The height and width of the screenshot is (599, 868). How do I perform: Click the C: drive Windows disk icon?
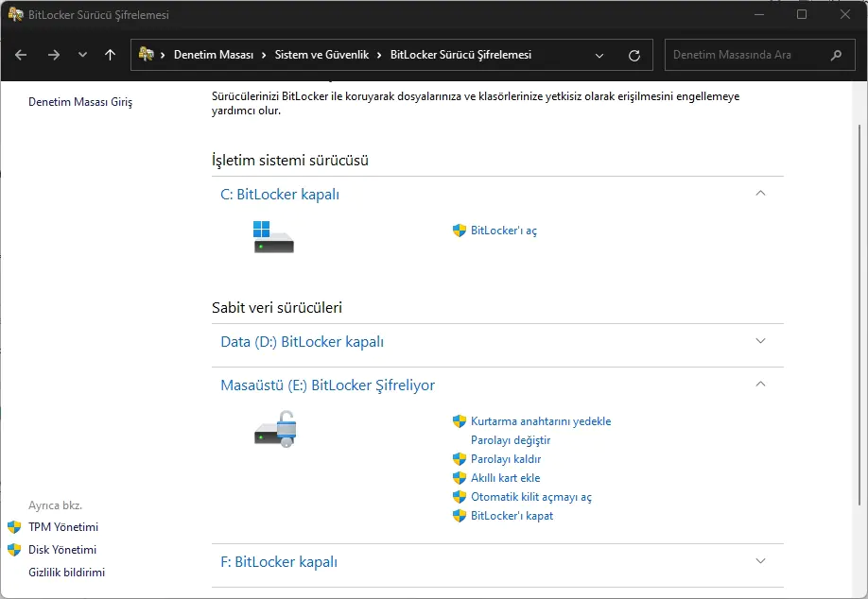click(x=273, y=236)
